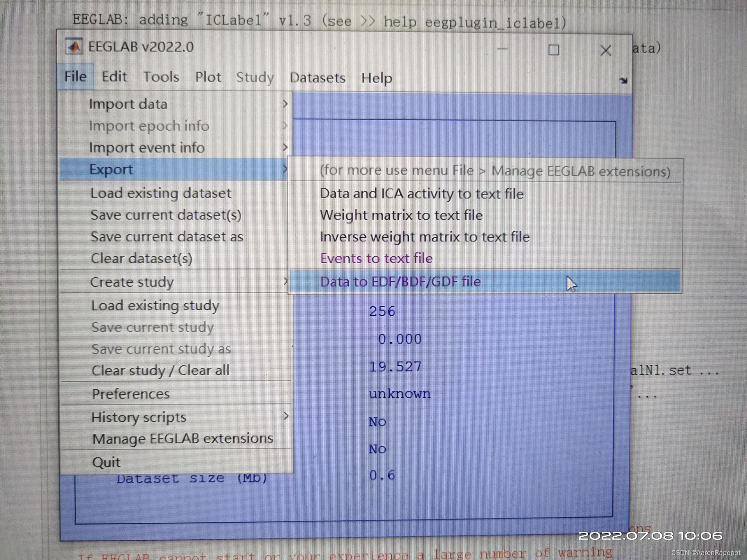Export Data to EDF/BDF/GDF file
747x560 pixels.
[x=485, y=281]
